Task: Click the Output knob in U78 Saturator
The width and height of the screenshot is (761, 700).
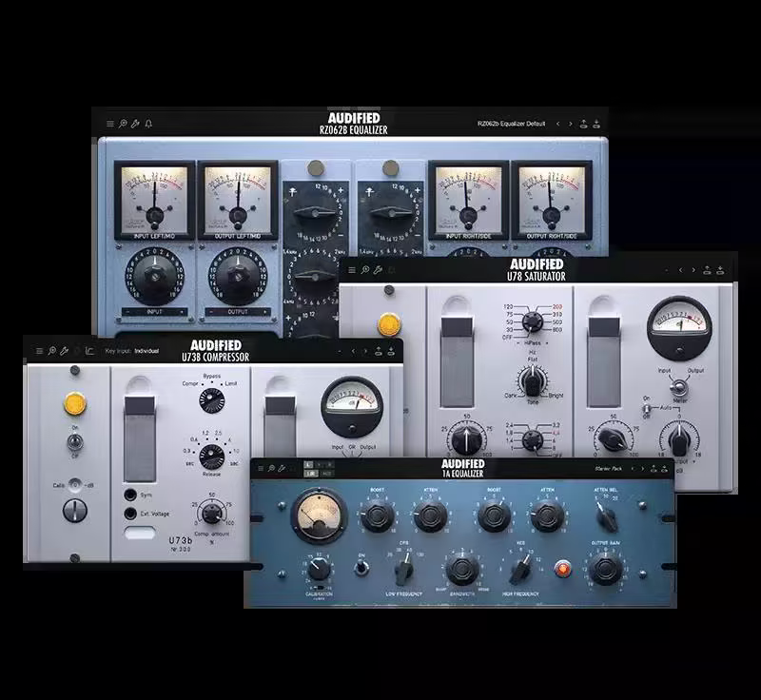Action: [679, 439]
